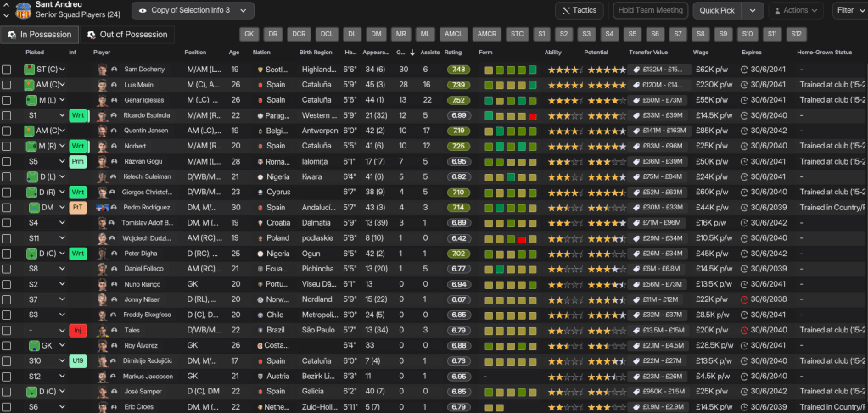
Task: Click U19 badge next to Dimitrije Radojičić
Action: click(x=78, y=360)
